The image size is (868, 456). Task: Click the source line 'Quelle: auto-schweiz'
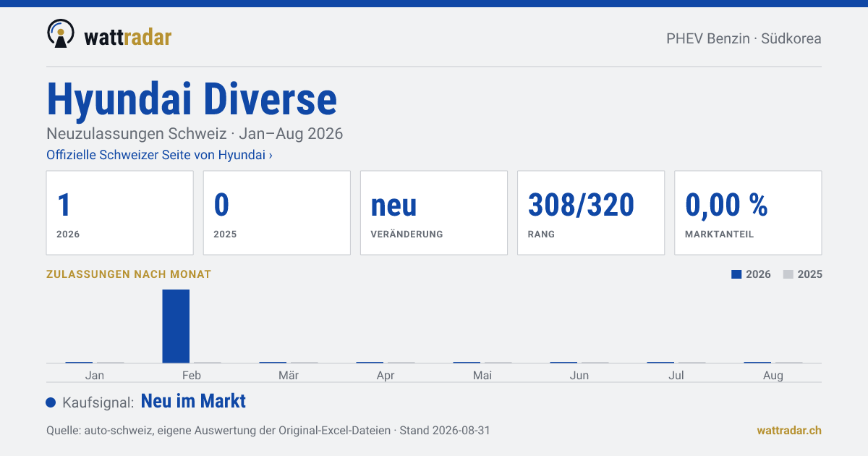pos(268,430)
